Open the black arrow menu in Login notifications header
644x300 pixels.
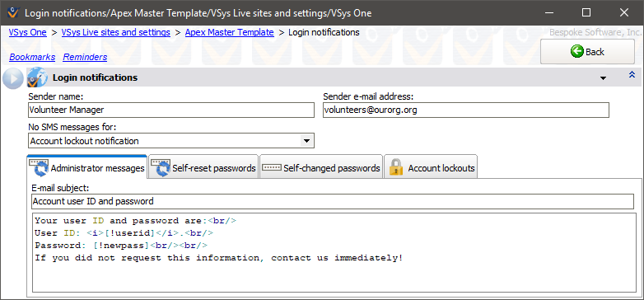click(x=603, y=78)
